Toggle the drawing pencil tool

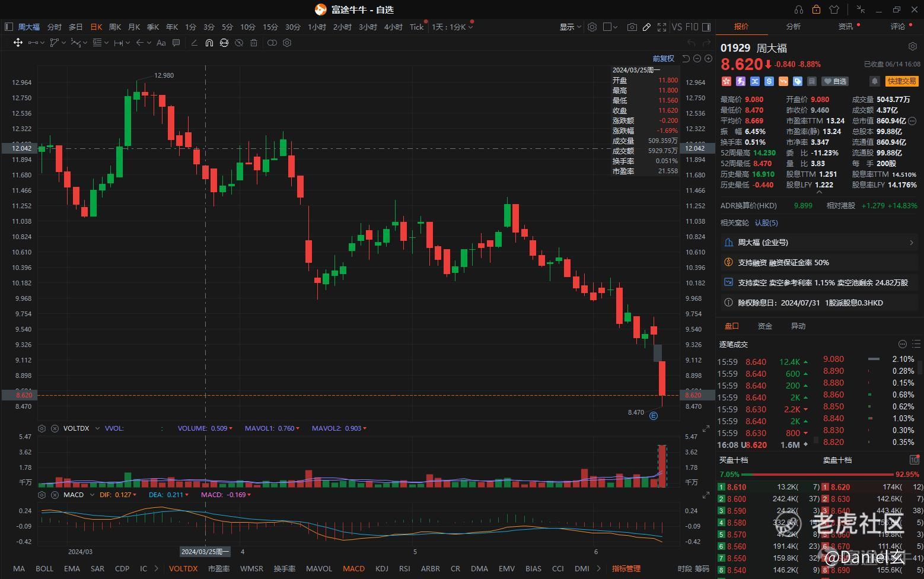pyautogui.click(x=646, y=27)
